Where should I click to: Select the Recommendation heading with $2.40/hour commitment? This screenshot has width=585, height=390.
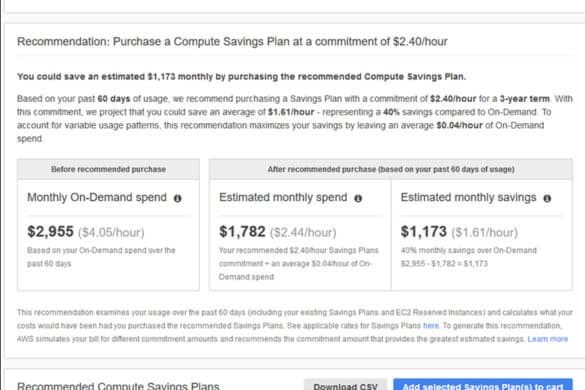[x=232, y=41]
